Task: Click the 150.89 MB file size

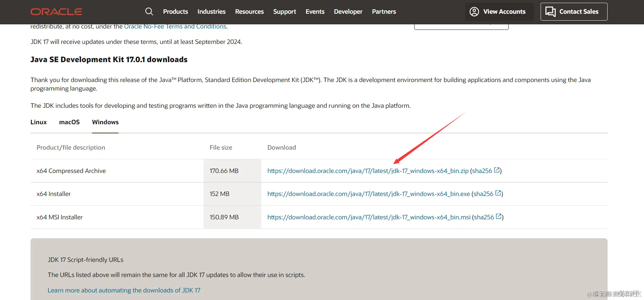Action: click(224, 217)
